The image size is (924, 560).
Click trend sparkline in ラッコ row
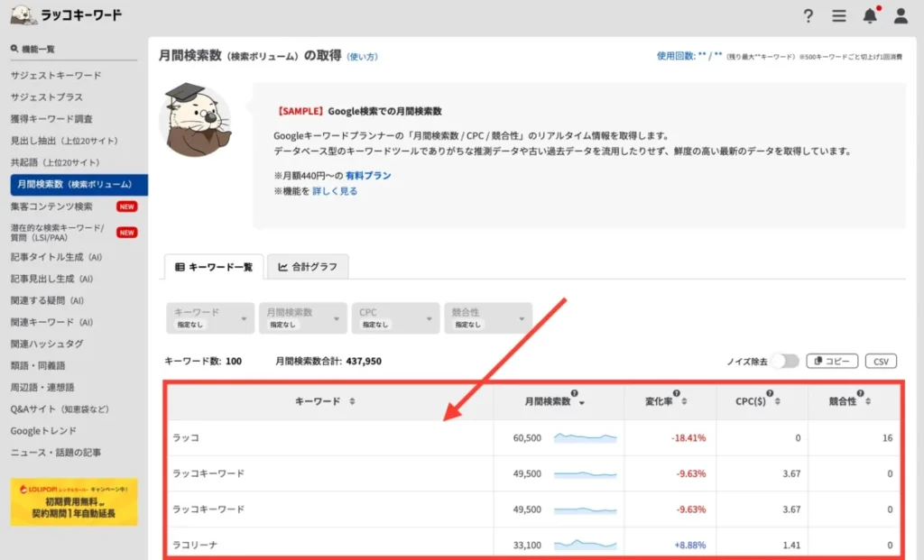click(585, 437)
